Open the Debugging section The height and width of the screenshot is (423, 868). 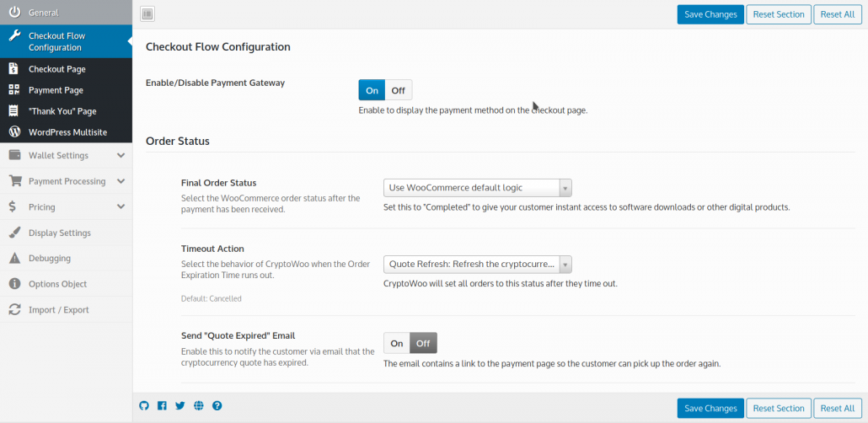(67, 258)
